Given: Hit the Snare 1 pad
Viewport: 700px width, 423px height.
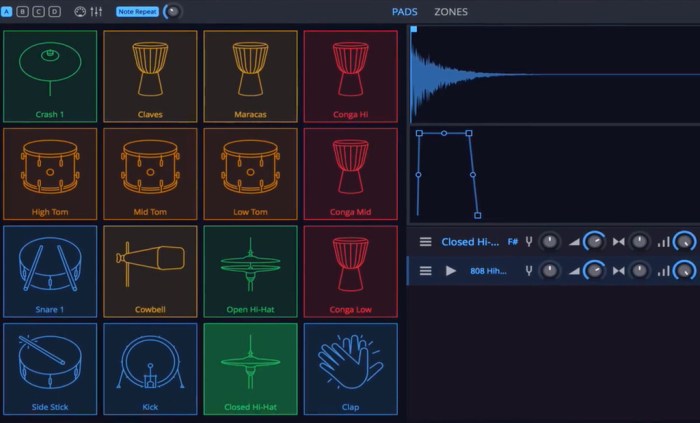Looking at the screenshot, I should (x=50, y=271).
